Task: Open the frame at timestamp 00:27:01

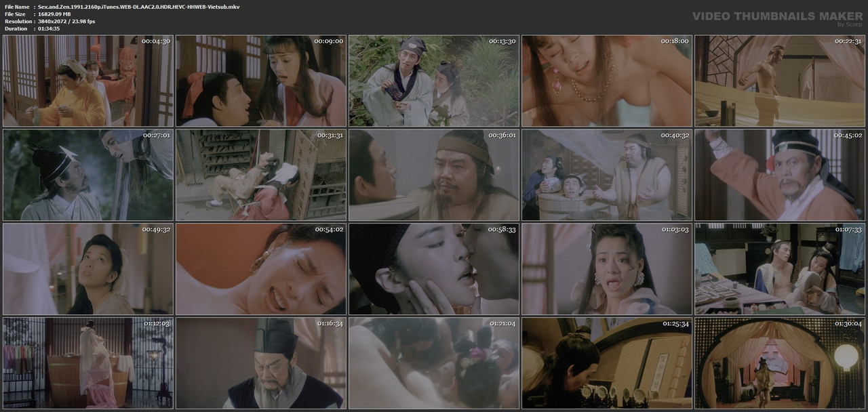Action: pos(88,176)
